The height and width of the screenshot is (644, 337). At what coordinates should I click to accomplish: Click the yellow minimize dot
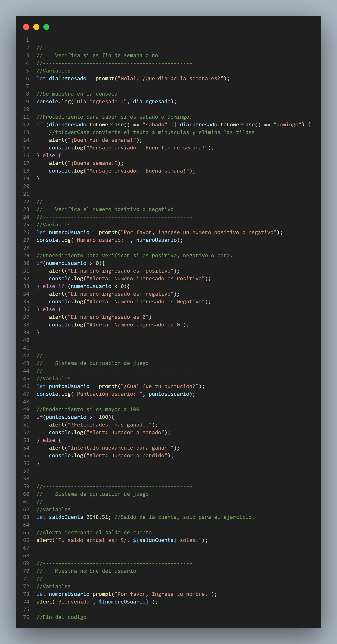pos(36,27)
